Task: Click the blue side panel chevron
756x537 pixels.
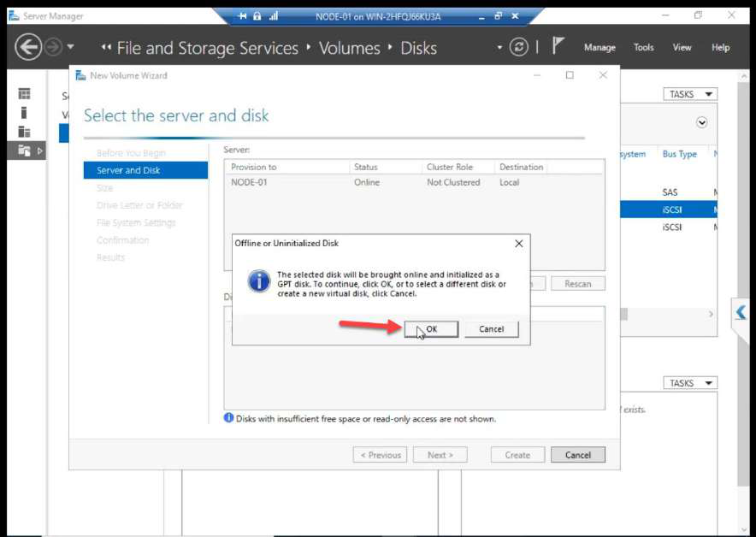Action: click(741, 313)
